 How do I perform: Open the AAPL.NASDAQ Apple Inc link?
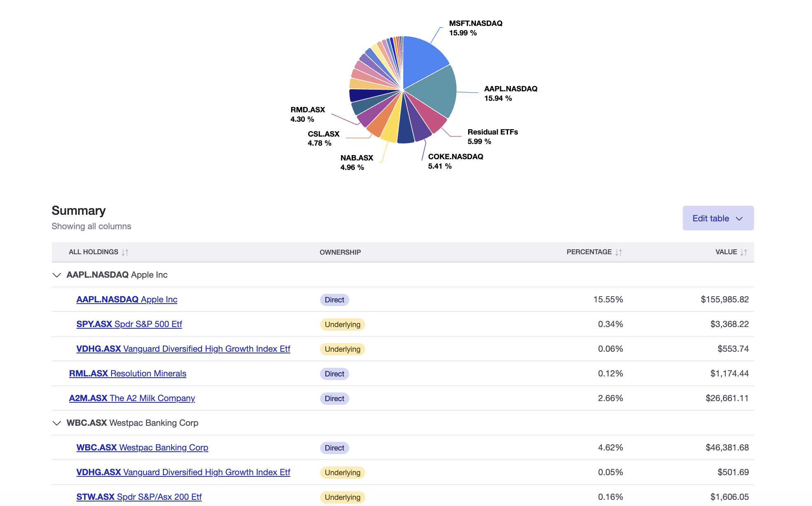(x=127, y=299)
